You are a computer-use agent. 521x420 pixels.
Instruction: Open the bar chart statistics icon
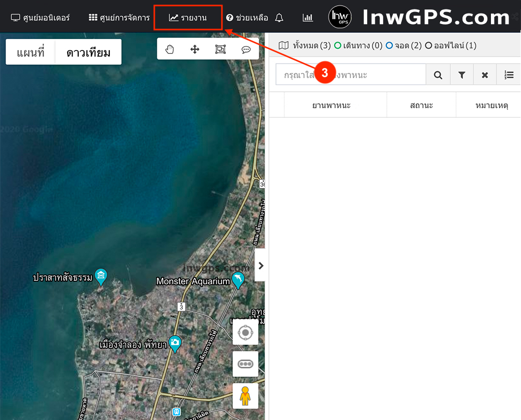point(308,18)
